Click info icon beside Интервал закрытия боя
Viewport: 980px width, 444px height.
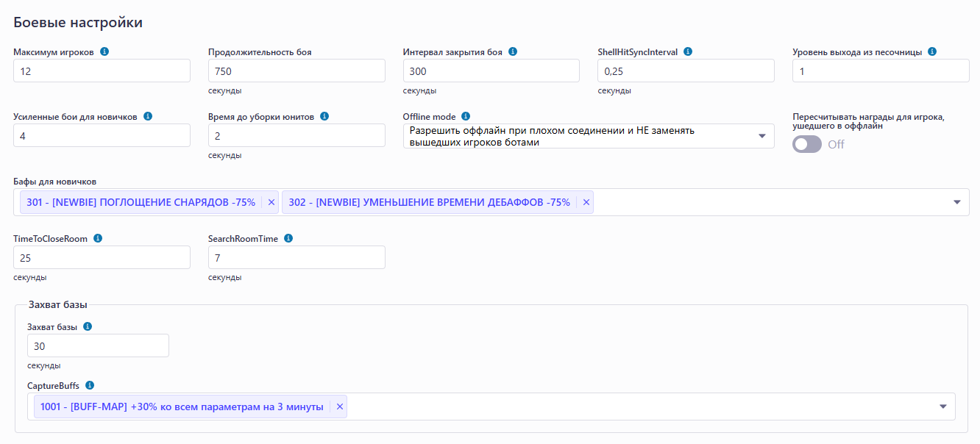(x=513, y=52)
